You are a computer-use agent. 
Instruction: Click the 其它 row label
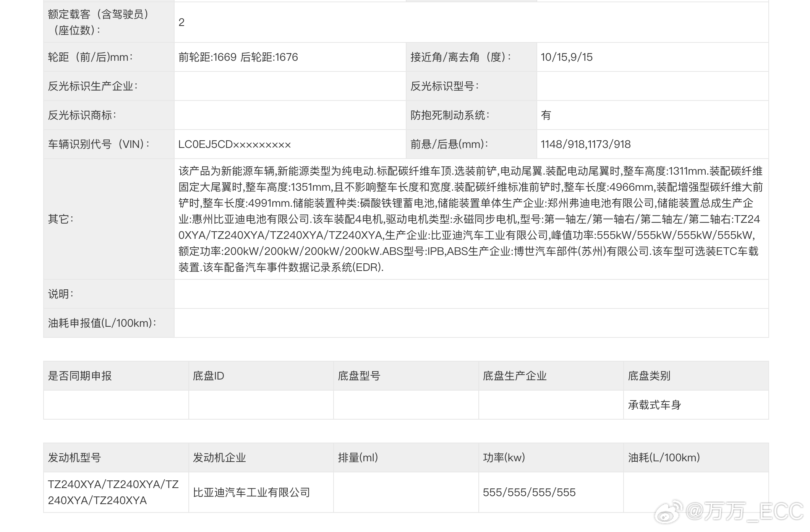point(61,219)
